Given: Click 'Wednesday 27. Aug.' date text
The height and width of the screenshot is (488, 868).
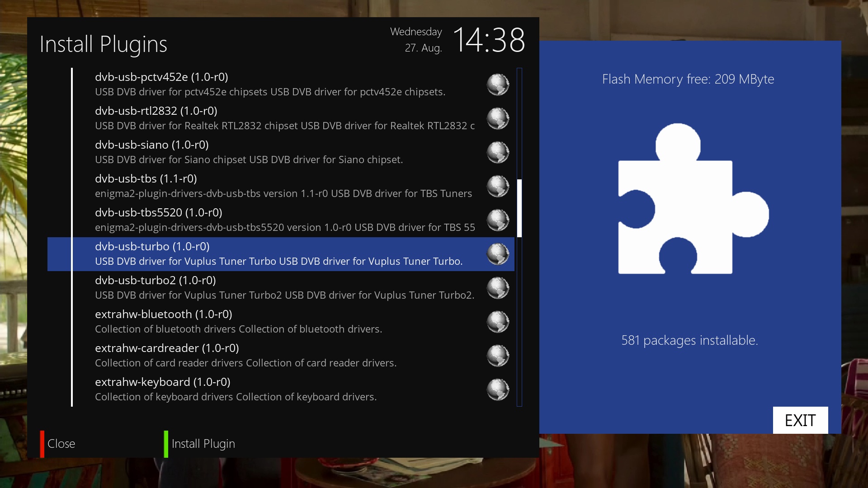Looking at the screenshot, I should click(416, 40).
